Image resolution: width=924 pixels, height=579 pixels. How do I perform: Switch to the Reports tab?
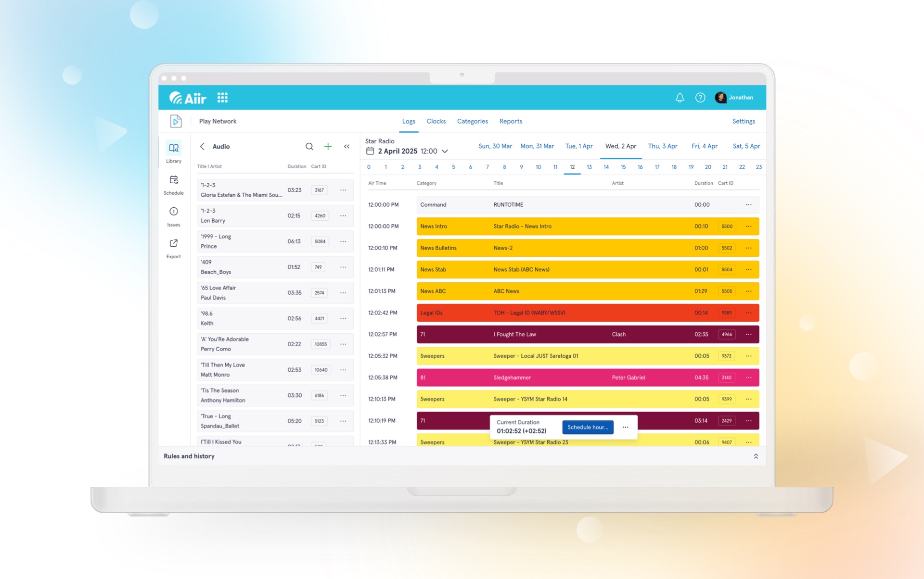point(511,121)
